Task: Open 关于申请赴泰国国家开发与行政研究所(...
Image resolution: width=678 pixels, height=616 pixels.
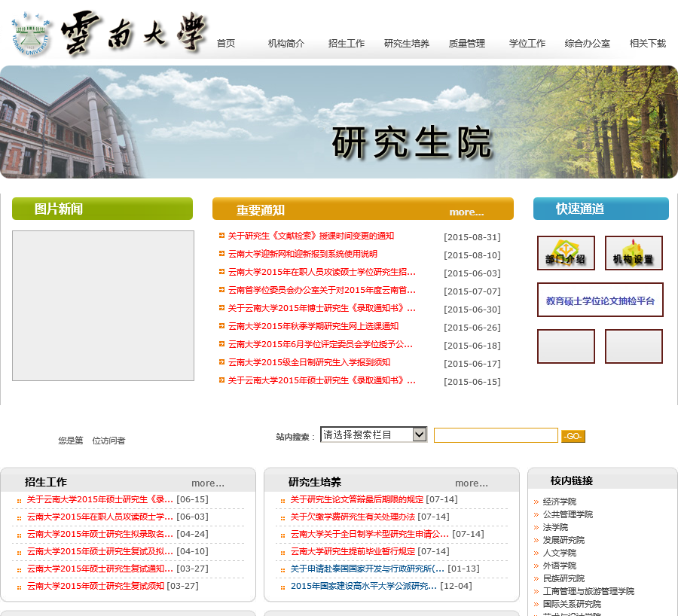Action: (367, 569)
